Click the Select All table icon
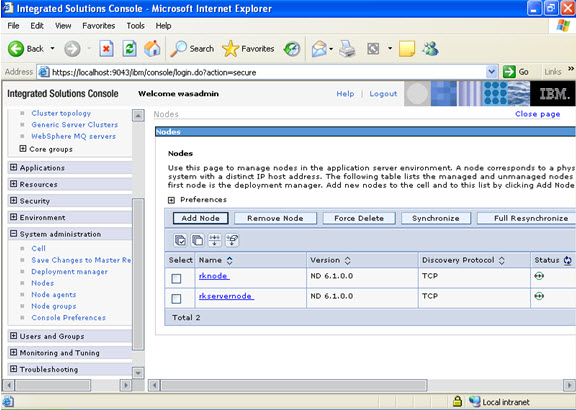The height and width of the screenshot is (410, 576). pos(180,240)
